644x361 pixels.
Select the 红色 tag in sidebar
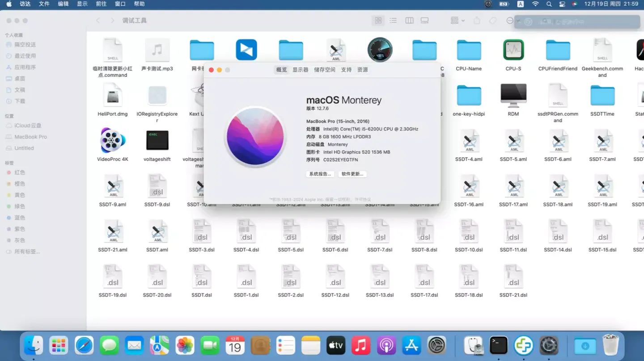tap(20, 172)
